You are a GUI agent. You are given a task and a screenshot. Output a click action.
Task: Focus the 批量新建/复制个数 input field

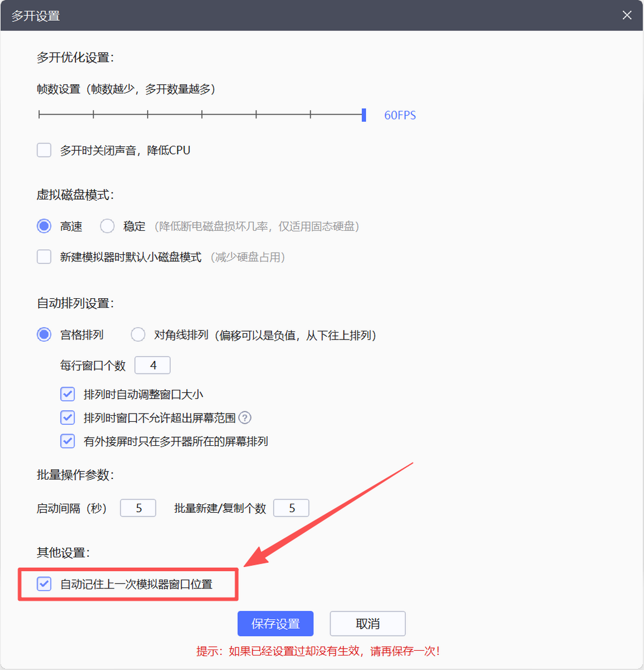[291, 508]
